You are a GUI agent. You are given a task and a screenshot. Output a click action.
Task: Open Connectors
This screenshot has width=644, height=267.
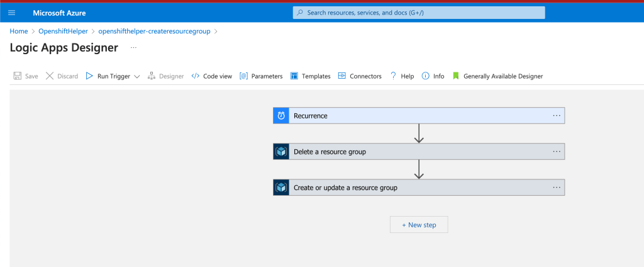(x=365, y=76)
